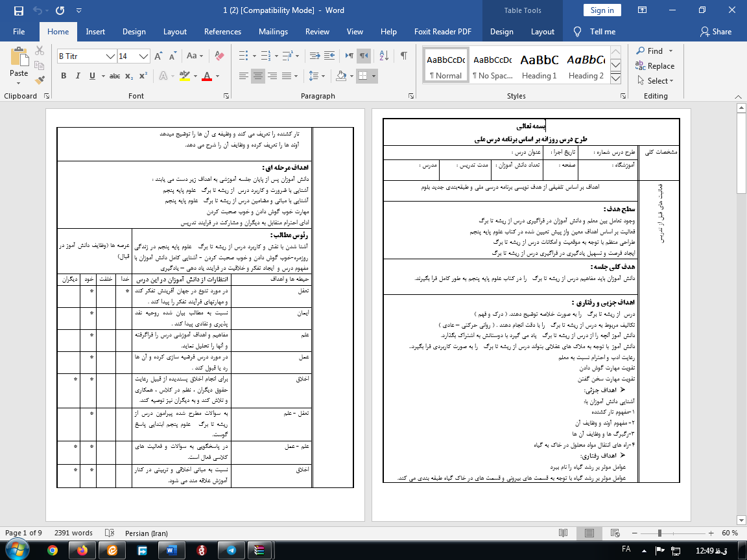The width and height of the screenshot is (747, 560).
Task: Switch to the References tab
Action: (x=222, y=31)
